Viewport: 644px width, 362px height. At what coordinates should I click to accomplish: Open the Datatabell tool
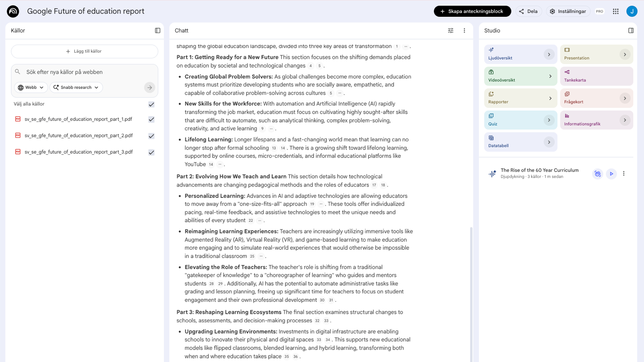click(x=520, y=142)
